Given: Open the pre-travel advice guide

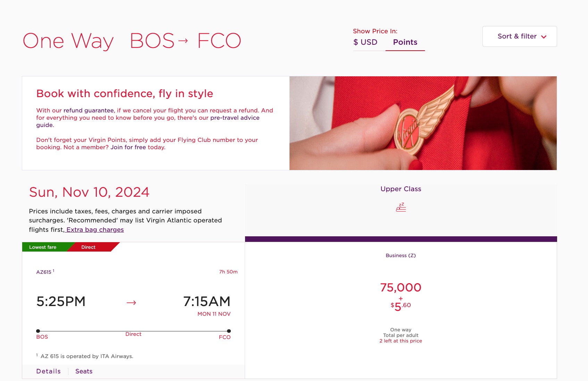Looking at the screenshot, I should pyautogui.click(x=234, y=117).
